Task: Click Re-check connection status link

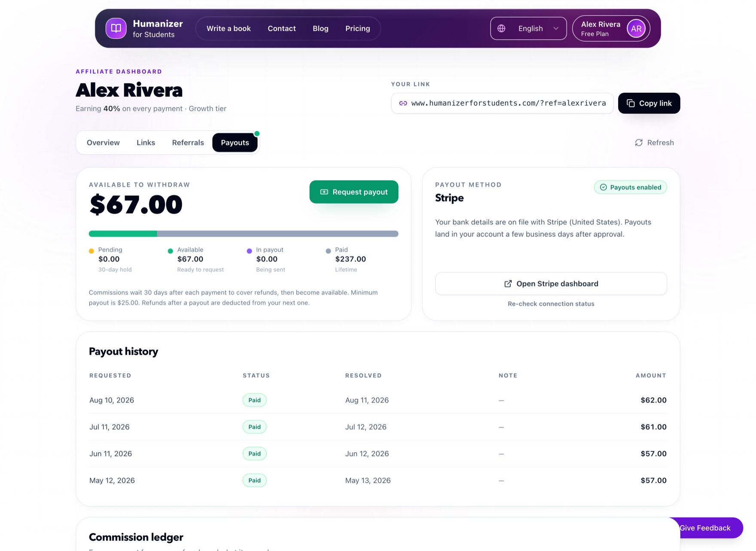Action: click(x=551, y=304)
